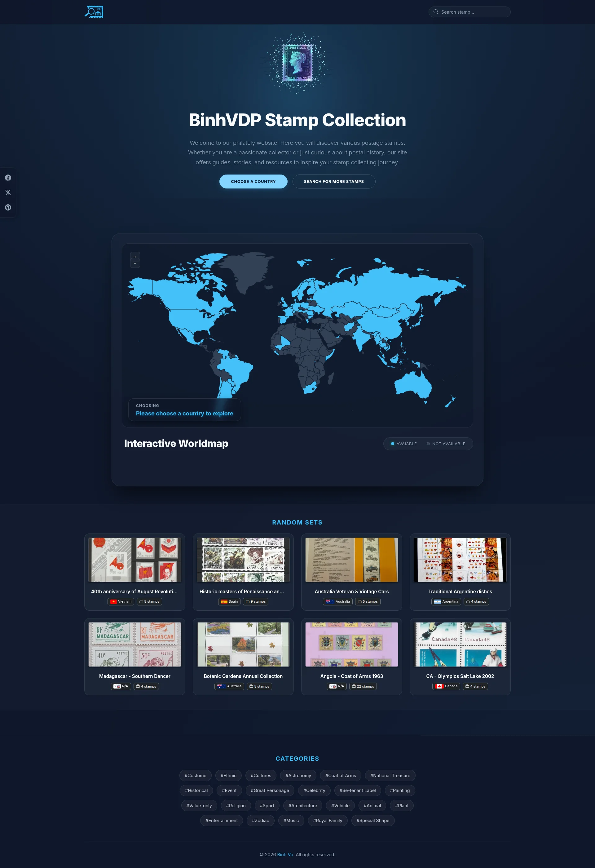Open the #Animal category tag

[x=372, y=806]
